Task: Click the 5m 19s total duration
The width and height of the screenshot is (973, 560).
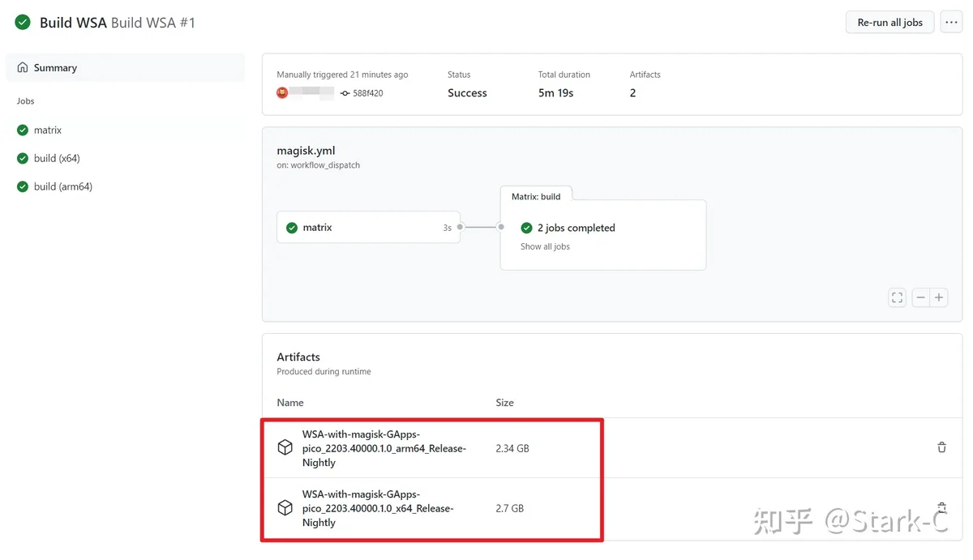Action: pos(555,93)
